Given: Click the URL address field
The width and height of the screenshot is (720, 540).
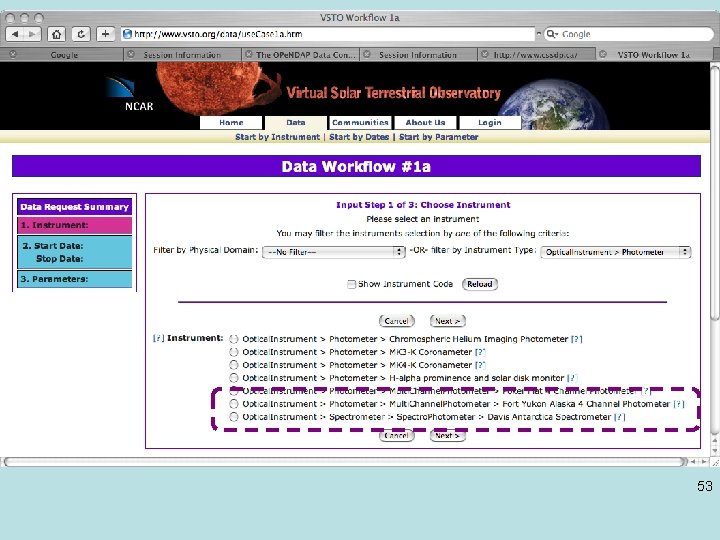Looking at the screenshot, I should click(x=328, y=34).
